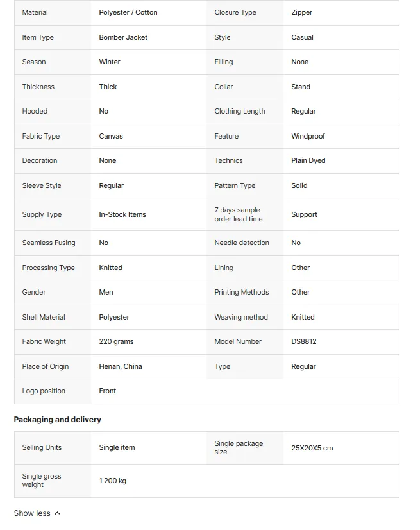Click the Polyester / Cotton material value
The width and height of the screenshot is (420, 530).
tap(128, 12)
